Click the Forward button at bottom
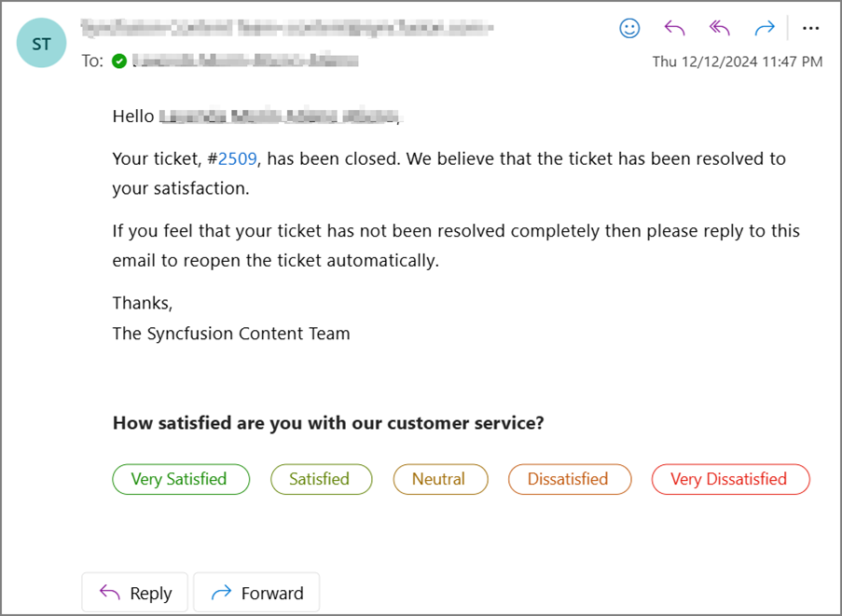 coord(256,593)
